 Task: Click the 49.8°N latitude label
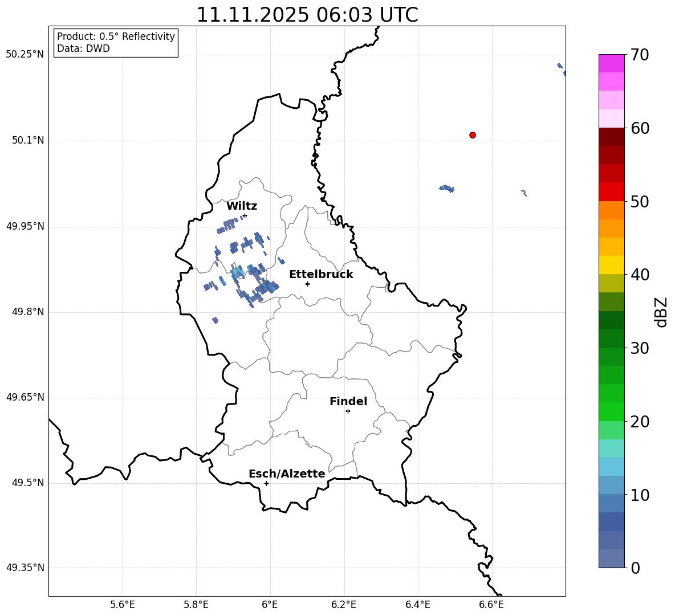[28, 312]
